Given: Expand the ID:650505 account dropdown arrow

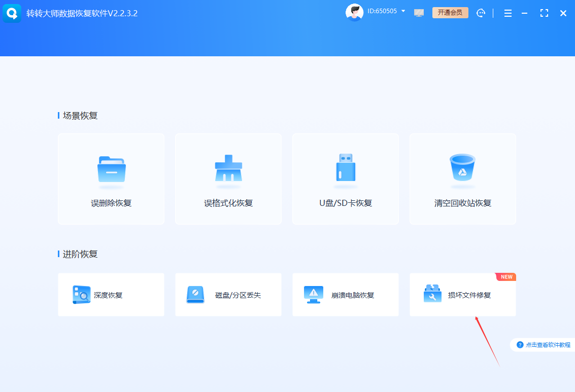Looking at the screenshot, I should [x=403, y=11].
